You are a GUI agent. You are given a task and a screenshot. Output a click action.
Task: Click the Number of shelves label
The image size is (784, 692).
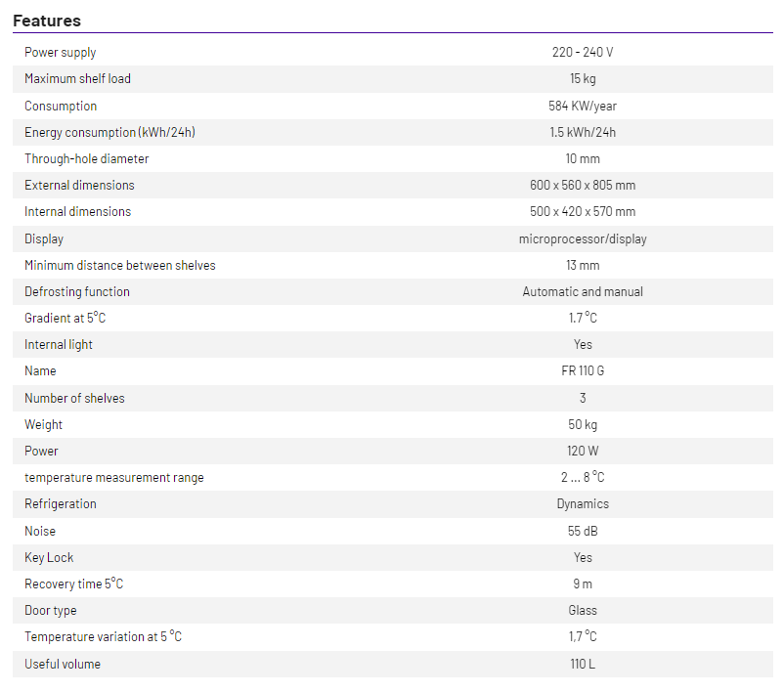tap(74, 398)
